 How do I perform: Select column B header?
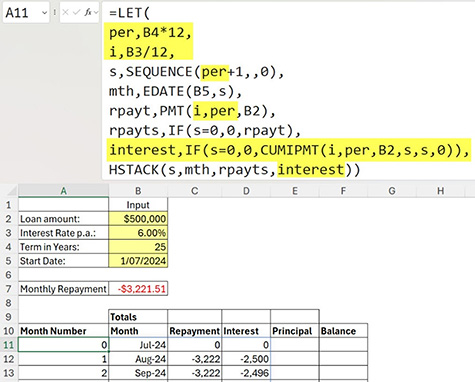point(138,191)
